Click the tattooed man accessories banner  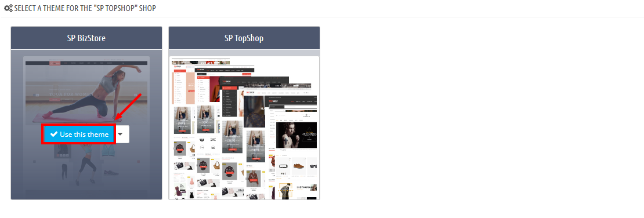tap(296, 135)
